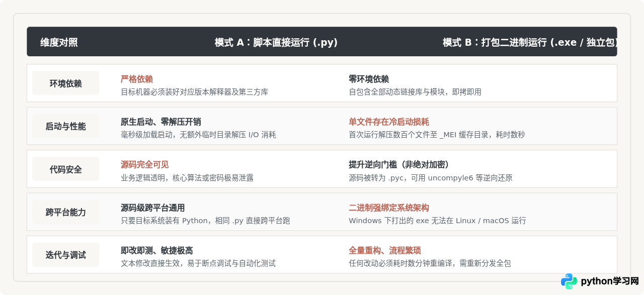Click the '启动与性能' row label

[x=65, y=126]
